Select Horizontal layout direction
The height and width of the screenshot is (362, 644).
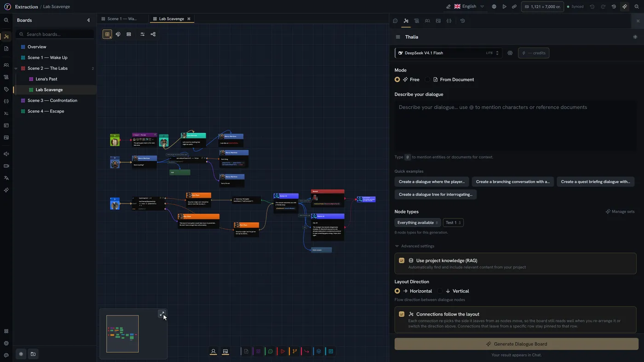pos(413,291)
